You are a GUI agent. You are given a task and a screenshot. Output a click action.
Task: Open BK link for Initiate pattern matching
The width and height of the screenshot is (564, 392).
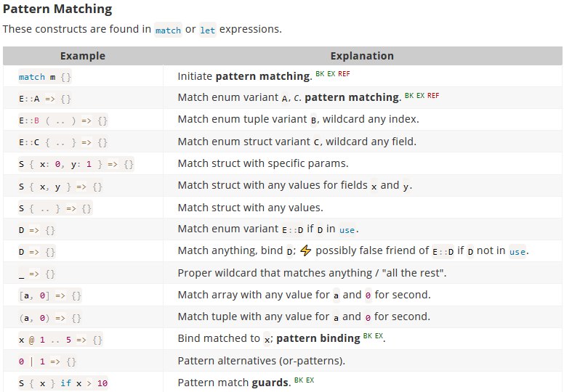[320, 73]
